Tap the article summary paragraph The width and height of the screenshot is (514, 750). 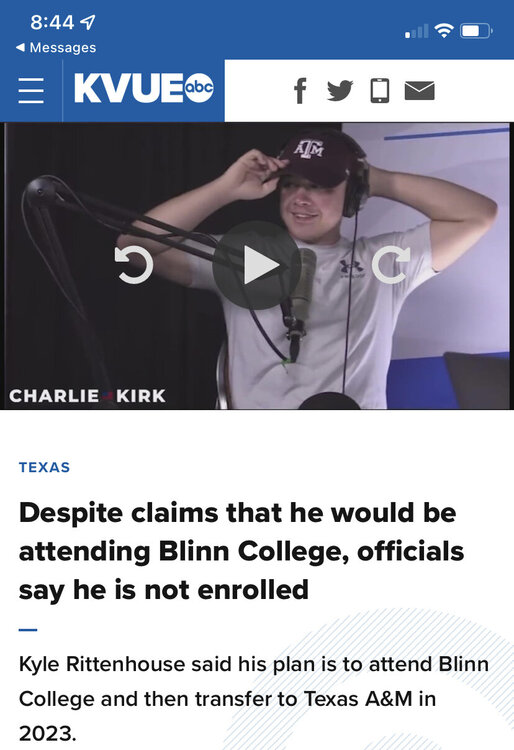253,698
